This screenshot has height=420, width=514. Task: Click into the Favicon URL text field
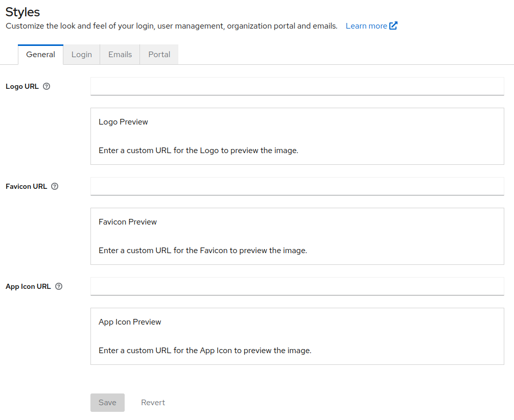[297, 186]
